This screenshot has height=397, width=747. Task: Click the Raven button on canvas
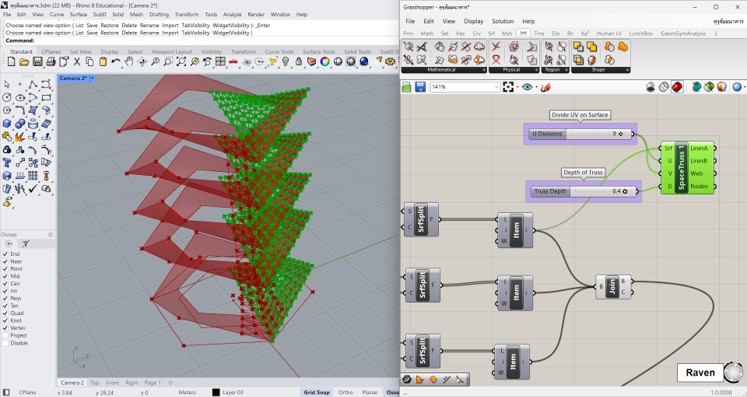[x=700, y=373]
